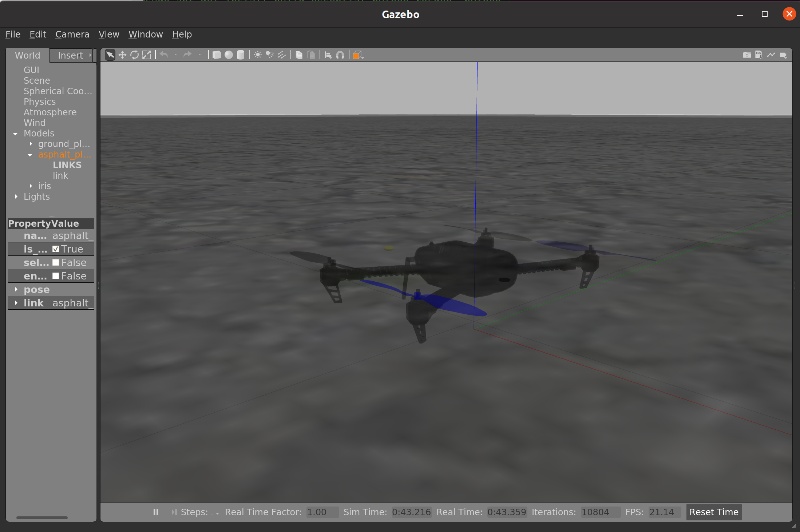Expand the pose property row
The image size is (800, 532).
[x=16, y=290]
